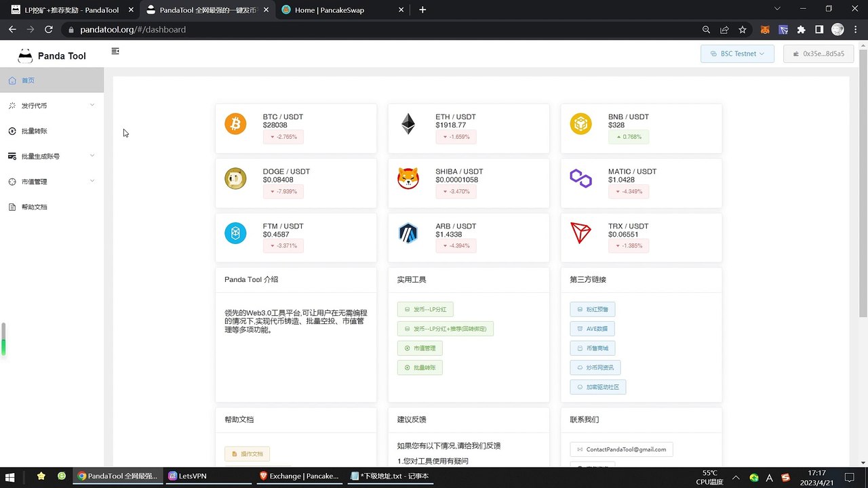Screen dimensions: 868x488
Task: Open the browser zoom control
Action: tap(707, 30)
